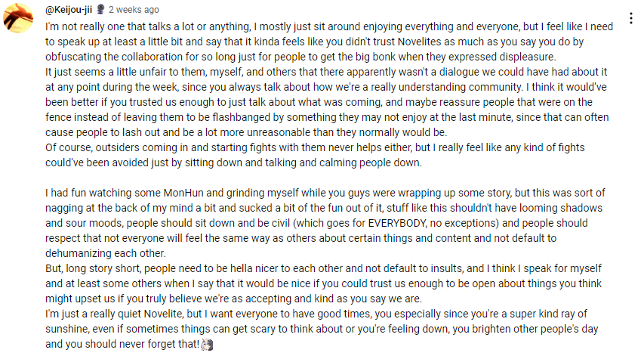Viewport: 644px width, 356px height.
Task: Click the line starting 'But, long story short'
Action: [x=323, y=268]
